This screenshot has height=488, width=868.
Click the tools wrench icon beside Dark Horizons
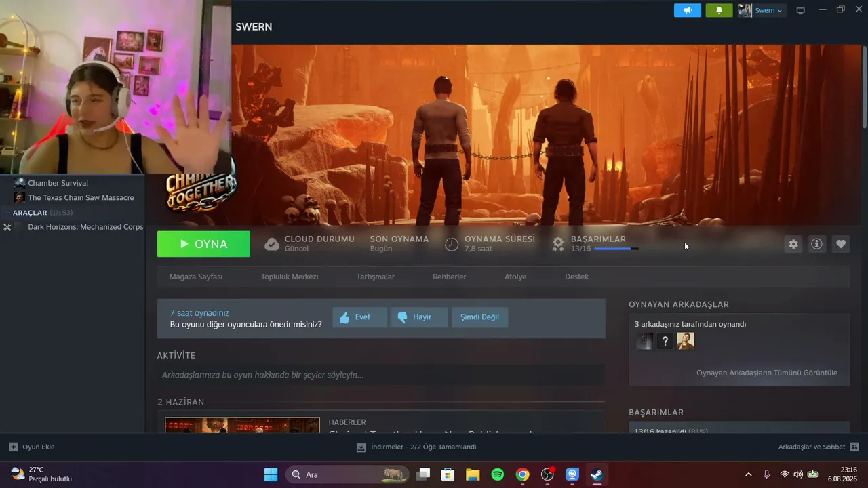pyautogui.click(x=7, y=227)
